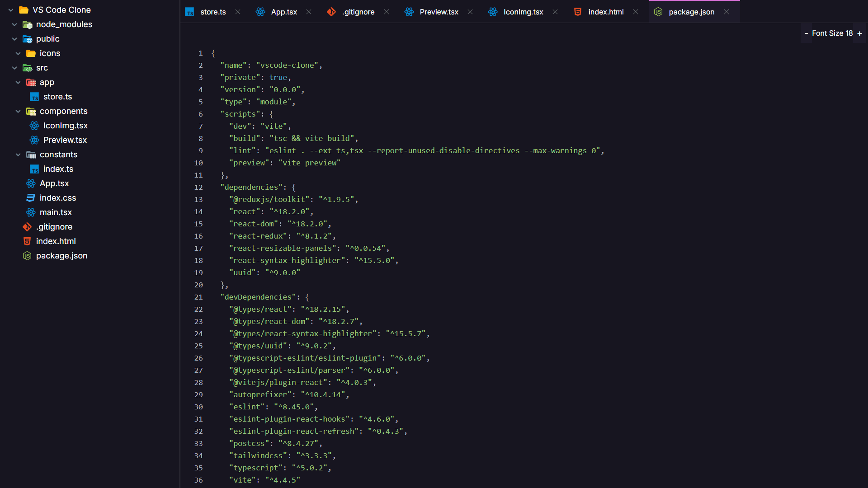Open IconImg.tsx from the file tree

tap(66, 126)
